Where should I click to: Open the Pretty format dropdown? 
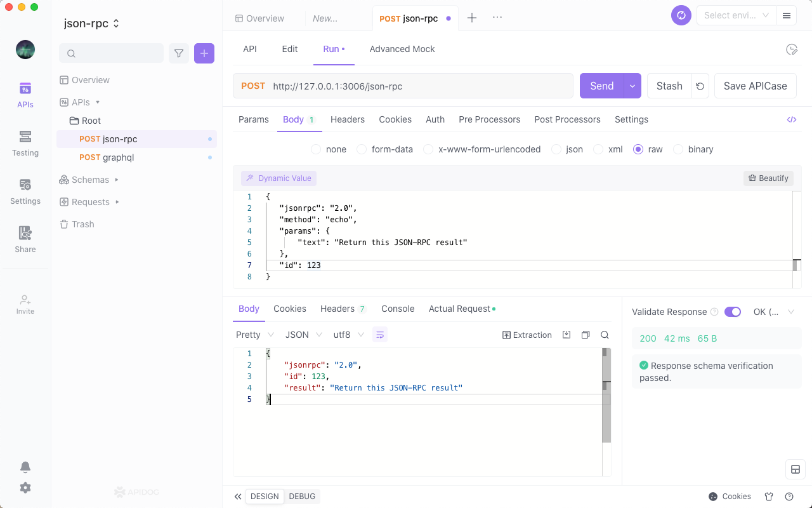254,335
